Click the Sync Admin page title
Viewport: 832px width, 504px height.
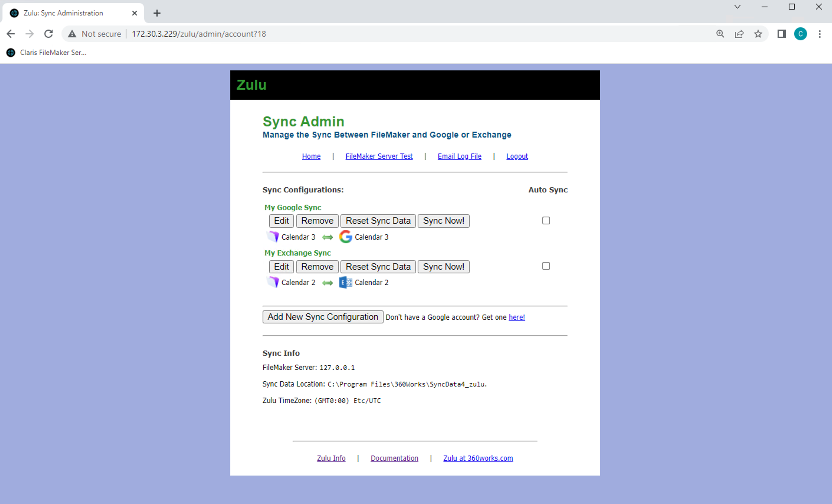pyautogui.click(x=303, y=121)
